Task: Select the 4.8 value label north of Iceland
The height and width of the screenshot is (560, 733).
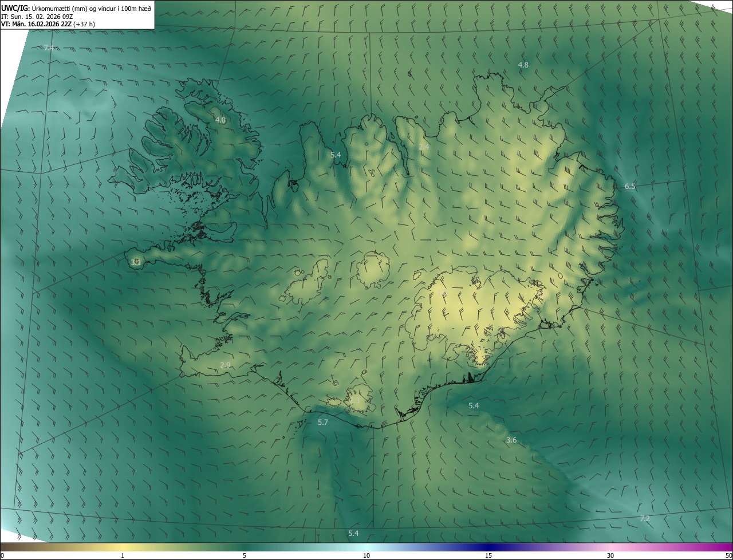Action: coord(523,65)
